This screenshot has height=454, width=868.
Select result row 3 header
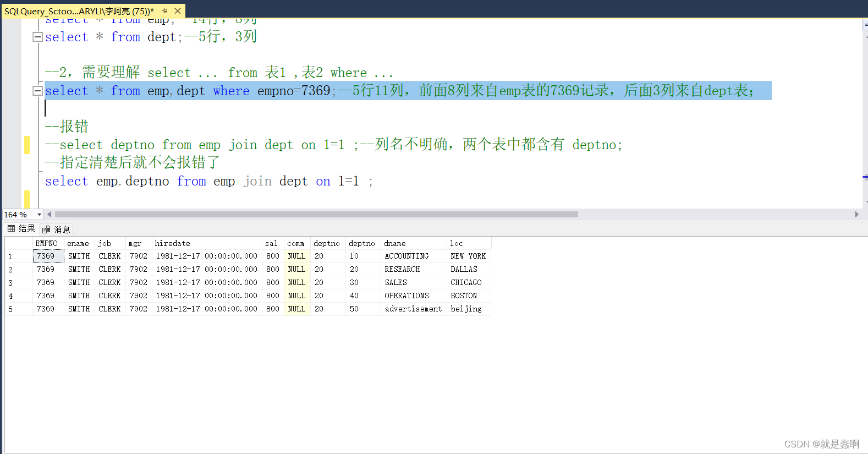(18, 283)
